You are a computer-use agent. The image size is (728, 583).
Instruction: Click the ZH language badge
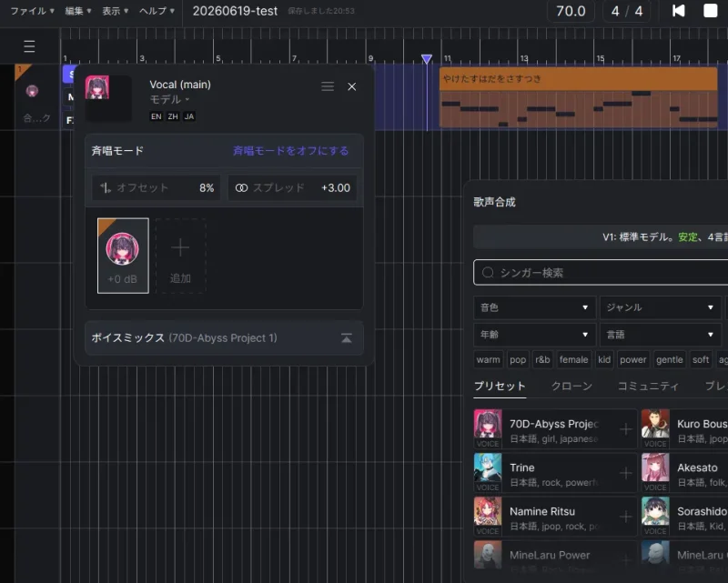[x=173, y=116]
